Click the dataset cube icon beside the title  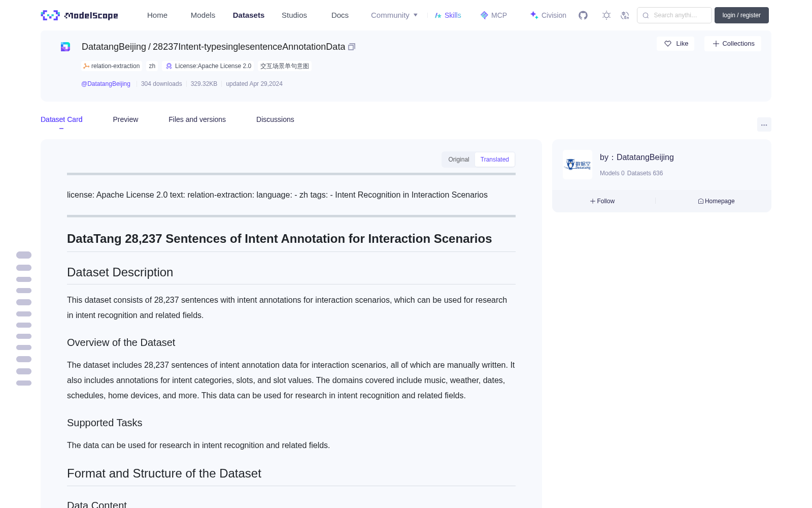[x=65, y=47]
